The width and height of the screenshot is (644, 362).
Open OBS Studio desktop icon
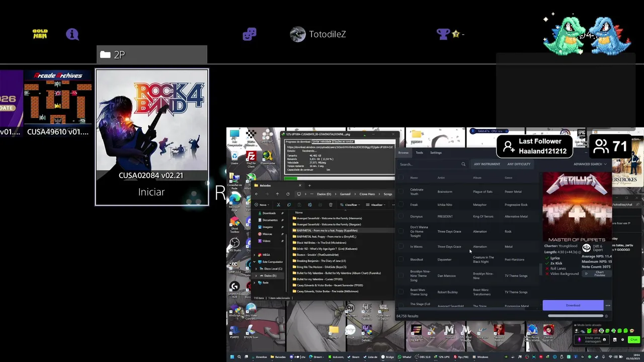coord(234,244)
